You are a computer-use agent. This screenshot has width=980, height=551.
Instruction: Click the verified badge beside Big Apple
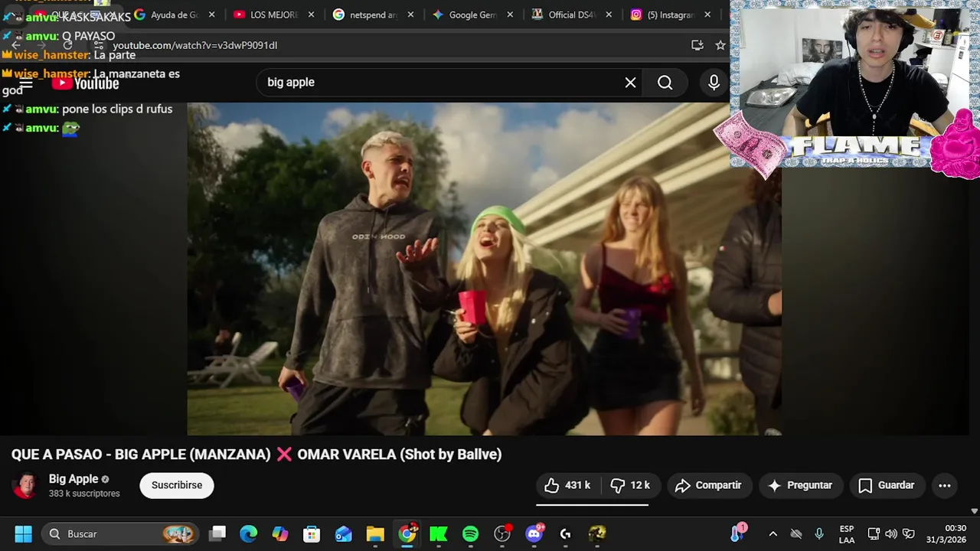point(106,480)
